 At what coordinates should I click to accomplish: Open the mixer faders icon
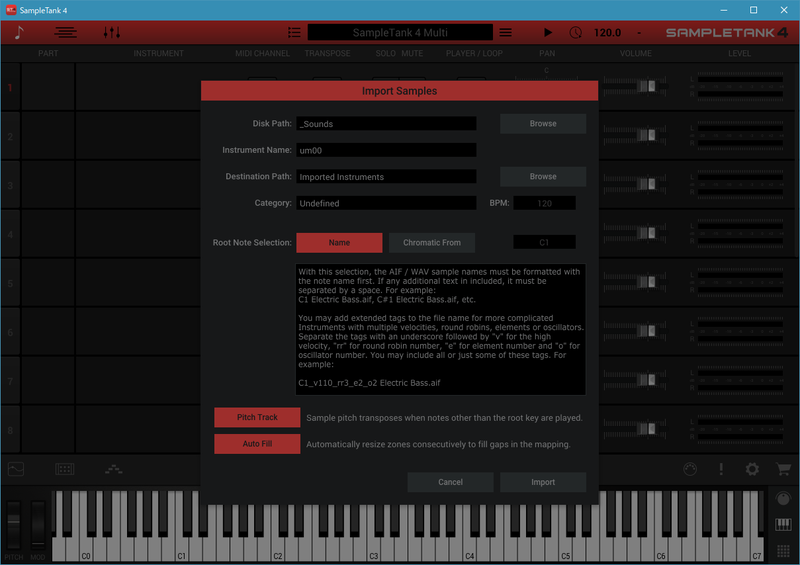click(x=112, y=33)
